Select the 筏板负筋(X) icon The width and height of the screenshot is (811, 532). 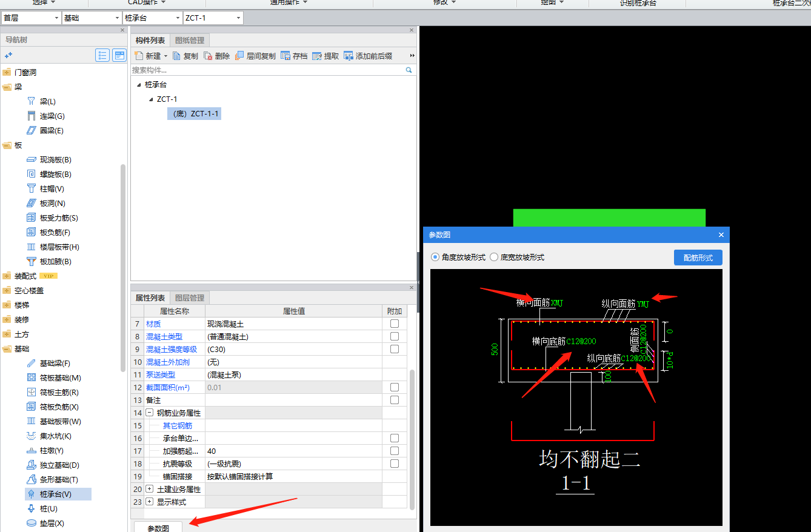[32, 407]
